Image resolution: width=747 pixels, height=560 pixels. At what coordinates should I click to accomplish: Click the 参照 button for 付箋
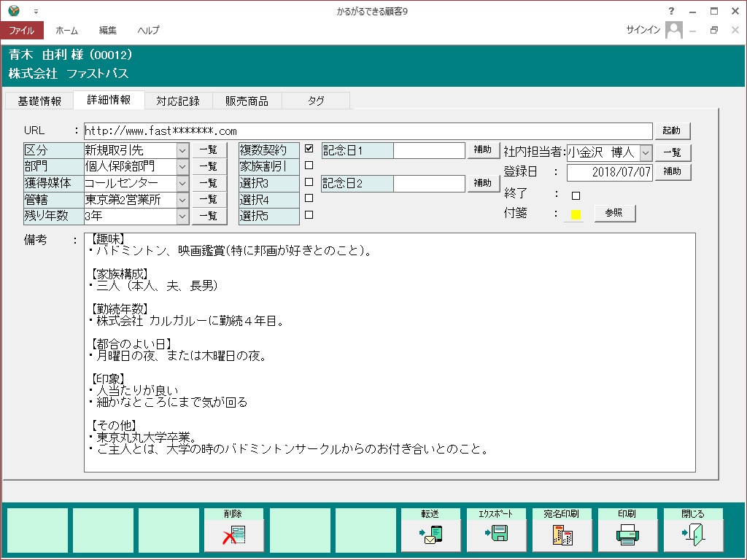(614, 213)
